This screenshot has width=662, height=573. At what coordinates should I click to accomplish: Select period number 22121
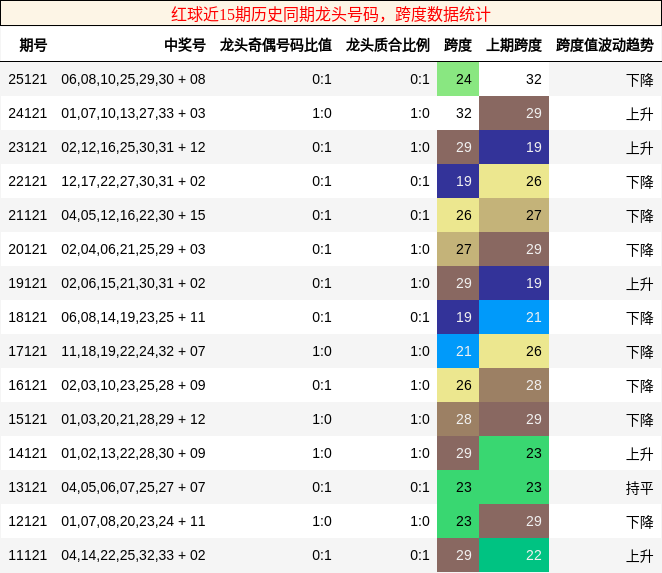(x=27, y=181)
